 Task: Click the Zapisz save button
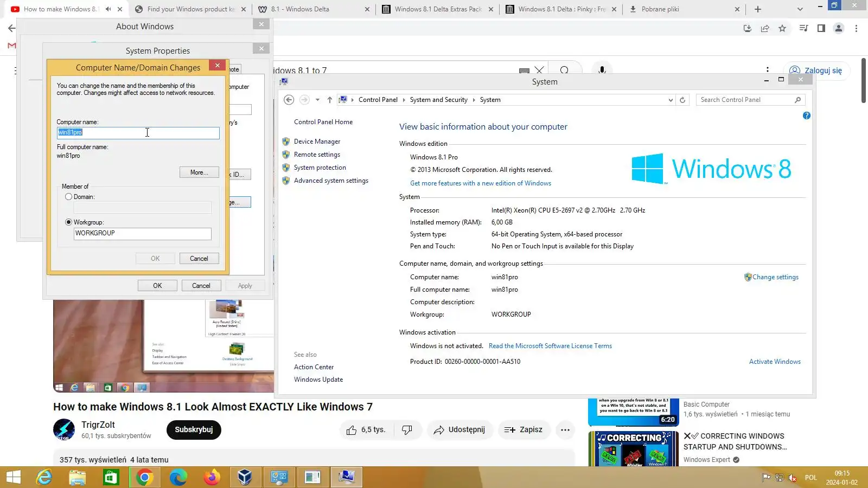pyautogui.click(x=524, y=430)
